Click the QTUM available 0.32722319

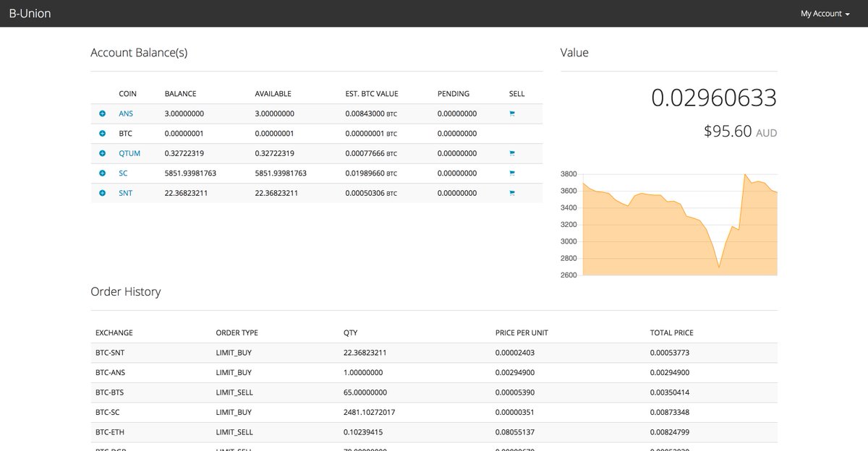(x=275, y=153)
